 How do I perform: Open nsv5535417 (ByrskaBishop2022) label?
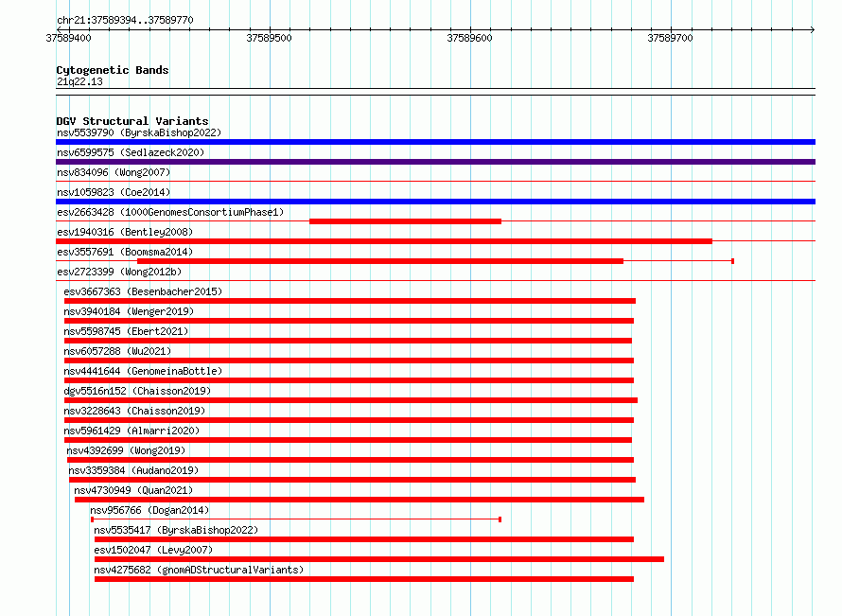(176, 530)
